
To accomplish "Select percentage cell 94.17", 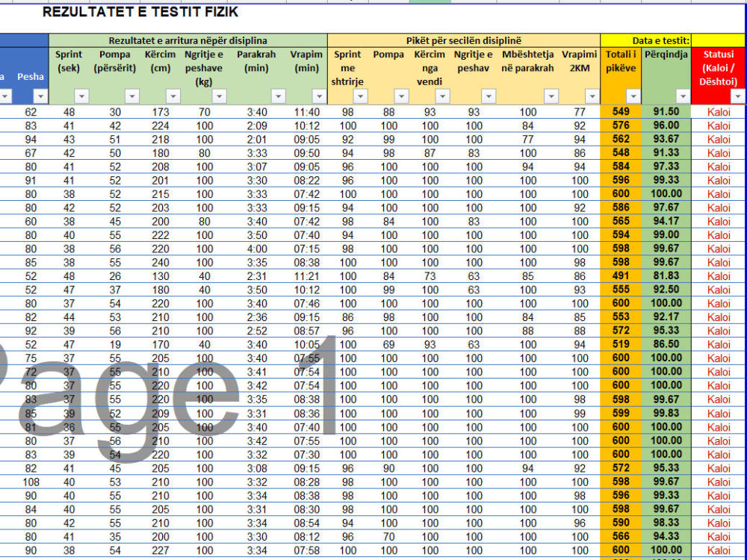I will (x=666, y=222).
